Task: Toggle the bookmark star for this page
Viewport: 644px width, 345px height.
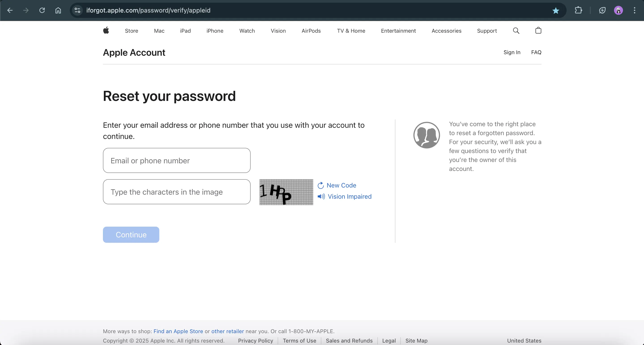Action: point(555,11)
